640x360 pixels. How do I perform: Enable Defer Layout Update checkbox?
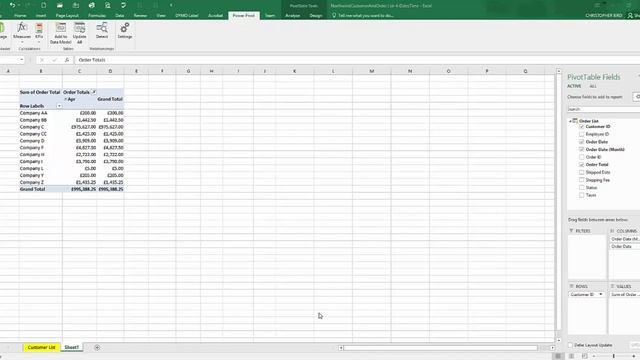click(x=571, y=345)
